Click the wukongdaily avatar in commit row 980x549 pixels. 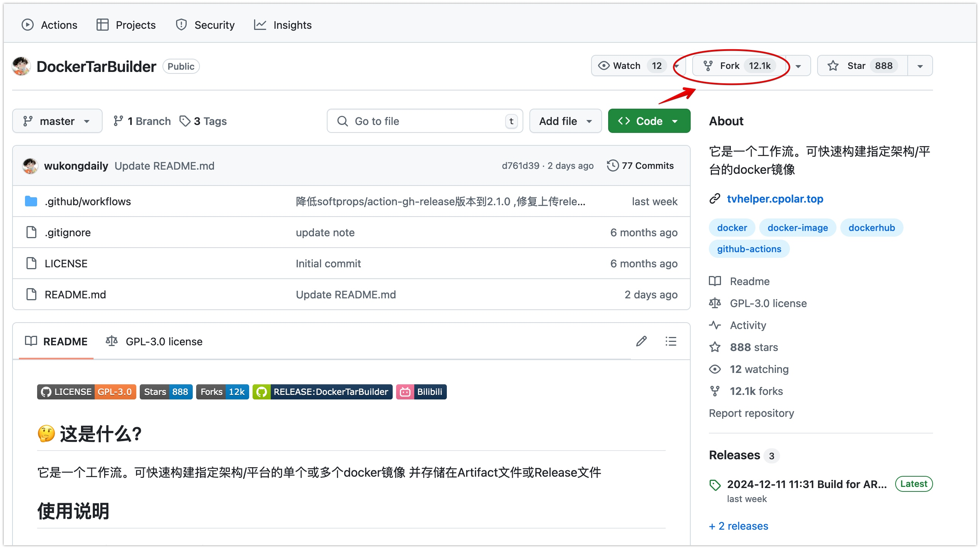[x=30, y=166]
